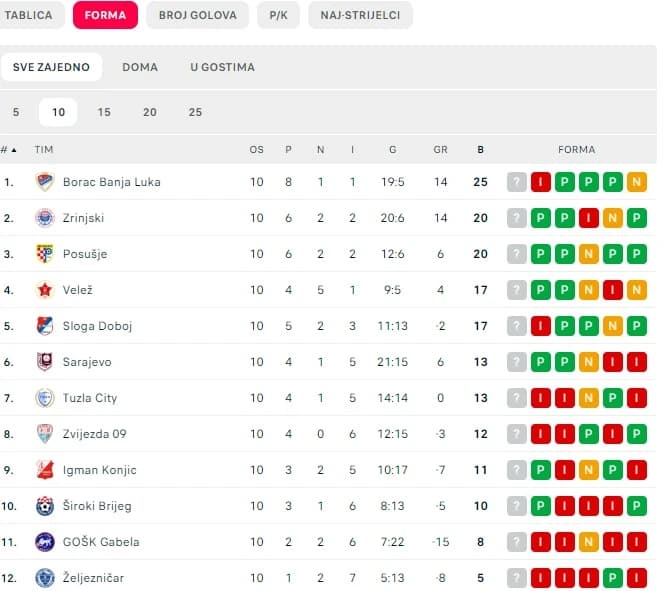The width and height of the screenshot is (665, 591).
Task: Click Posušje team crest icon
Action: click(45, 254)
